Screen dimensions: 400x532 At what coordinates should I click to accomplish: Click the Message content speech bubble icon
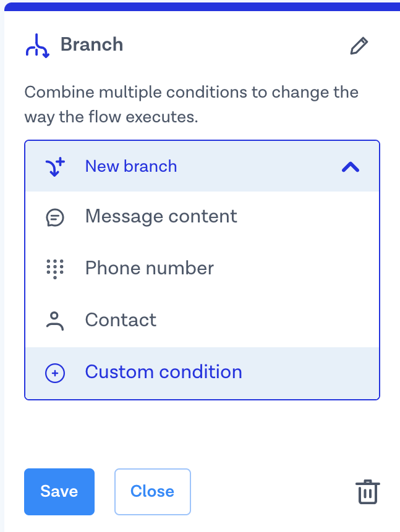[x=55, y=217]
